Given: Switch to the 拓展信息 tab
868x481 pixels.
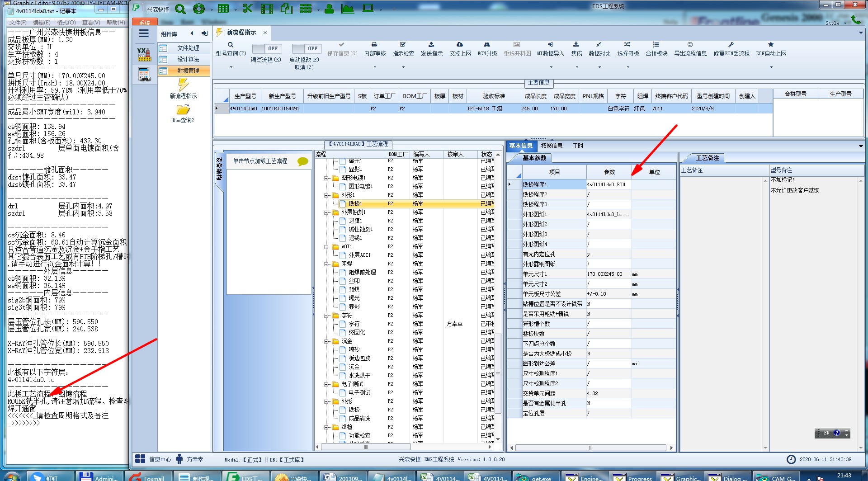Looking at the screenshot, I should (552, 146).
